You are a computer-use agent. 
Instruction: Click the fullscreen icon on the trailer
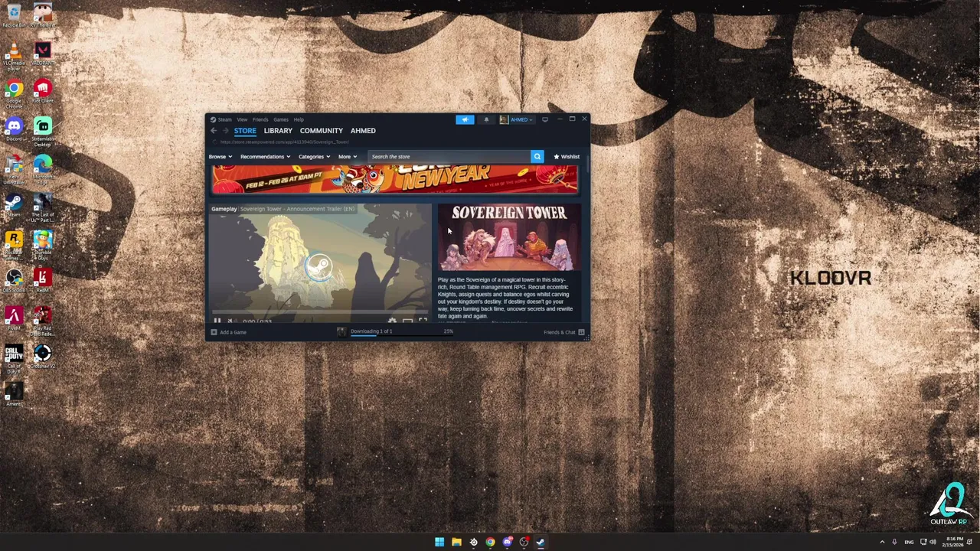[x=423, y=321]
